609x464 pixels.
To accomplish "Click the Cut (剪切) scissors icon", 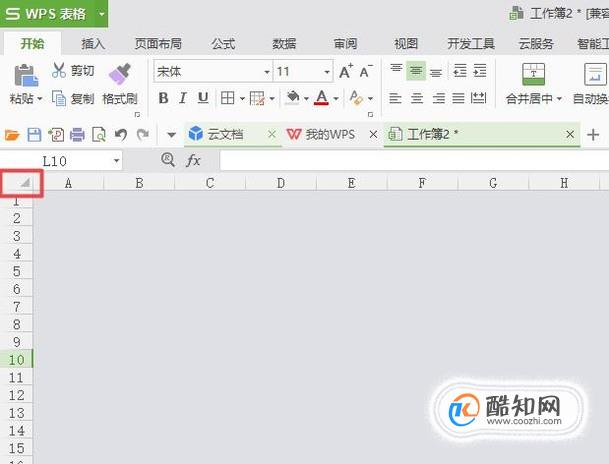I will click(59, 70).
